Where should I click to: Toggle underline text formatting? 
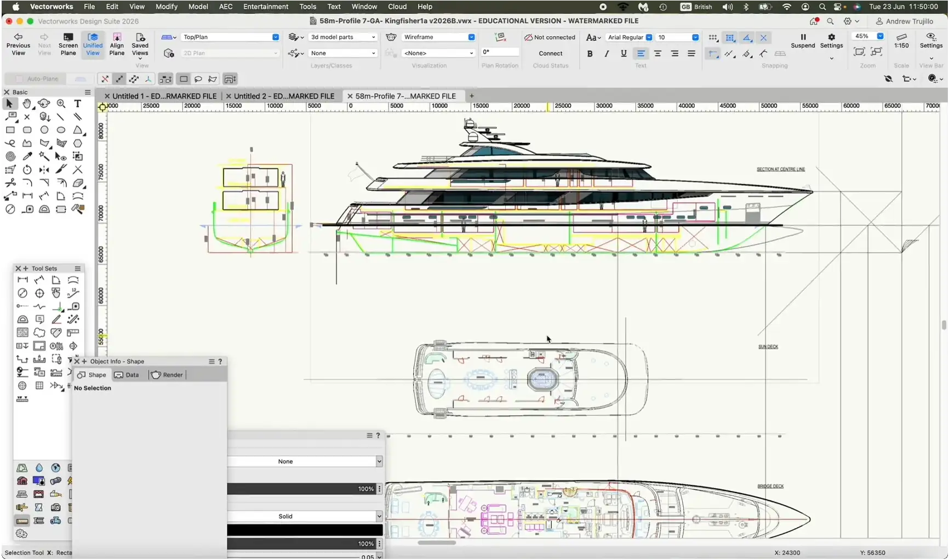coord(624,54)
